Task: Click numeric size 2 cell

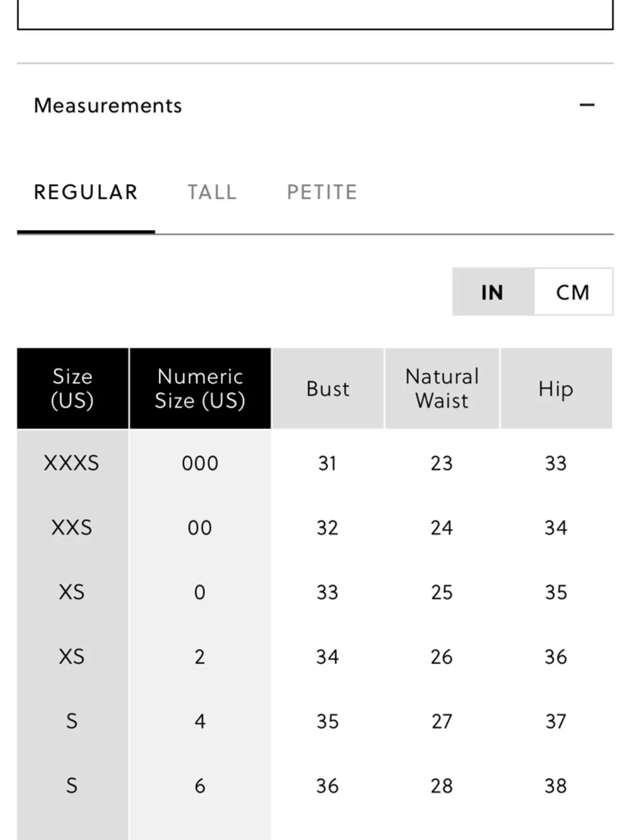Action: click(200, 657)
